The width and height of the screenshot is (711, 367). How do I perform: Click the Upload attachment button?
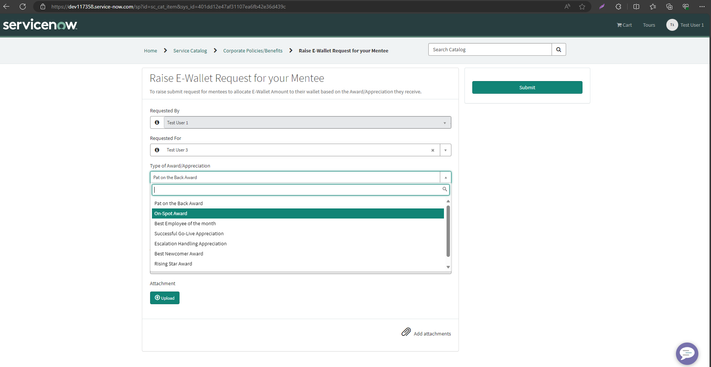pos(165,298)
